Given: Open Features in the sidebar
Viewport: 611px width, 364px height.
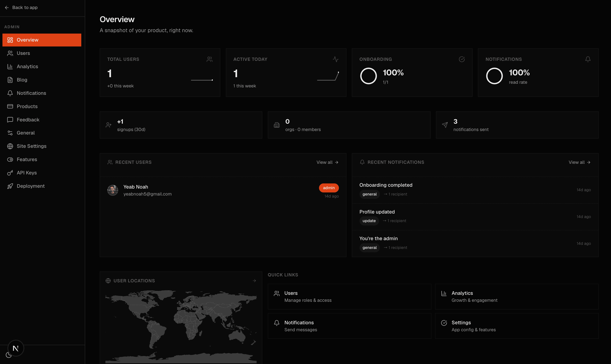Looking at the screenshot, I should (42, 159).
